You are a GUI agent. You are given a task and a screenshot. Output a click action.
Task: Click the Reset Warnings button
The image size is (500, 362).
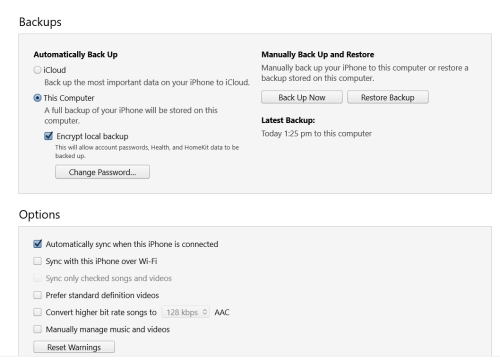(x=74, y=347)
